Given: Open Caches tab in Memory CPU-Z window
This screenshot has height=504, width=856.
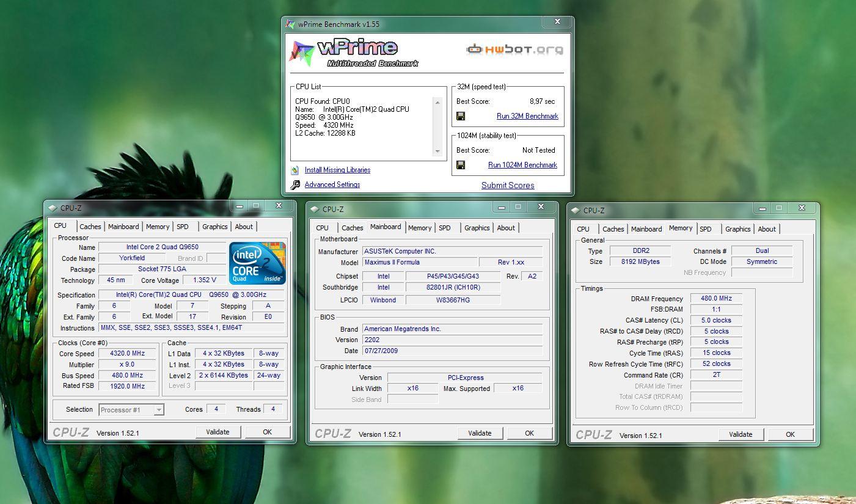Looking at the screenshot, I should pos(613,229).
